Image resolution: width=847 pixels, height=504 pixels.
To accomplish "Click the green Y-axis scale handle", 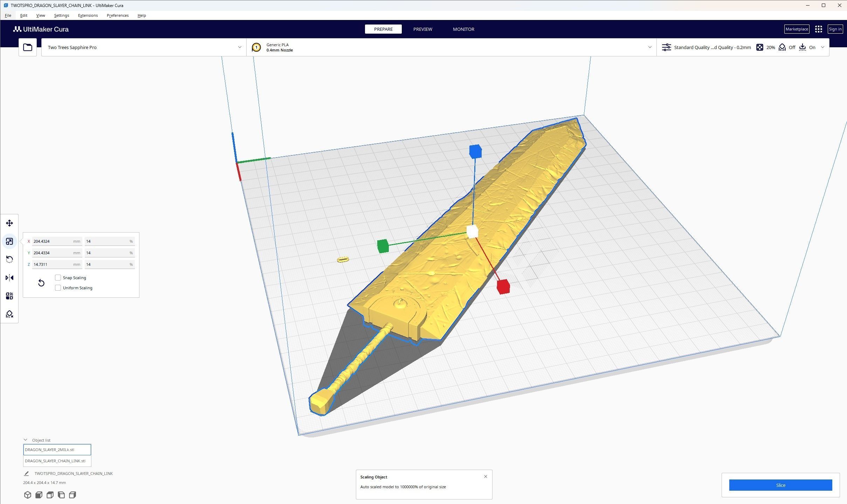I will tap(383, 246).
